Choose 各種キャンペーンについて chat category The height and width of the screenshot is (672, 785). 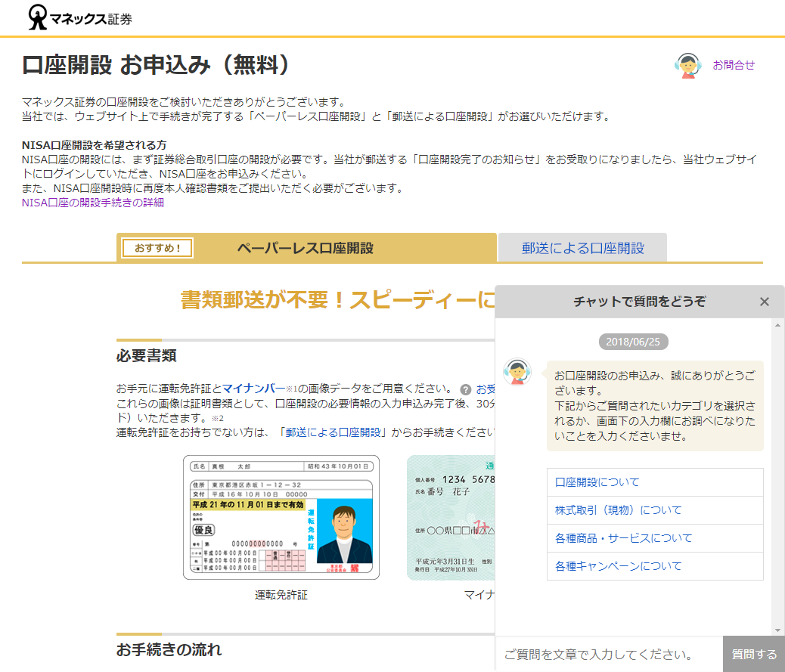[x=655, y=566]
